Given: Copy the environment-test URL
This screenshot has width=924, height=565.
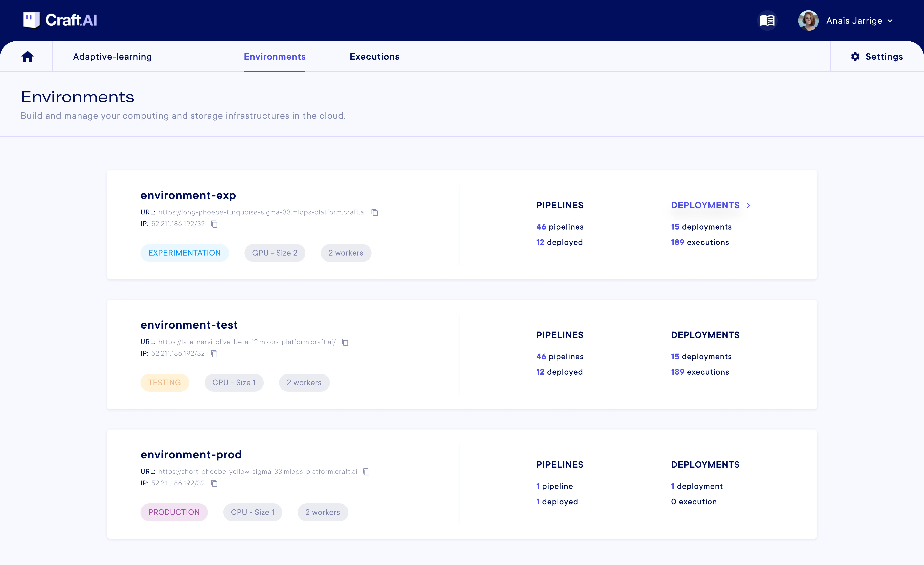Looking at the screenshot, I should click(x=345, y=342).
